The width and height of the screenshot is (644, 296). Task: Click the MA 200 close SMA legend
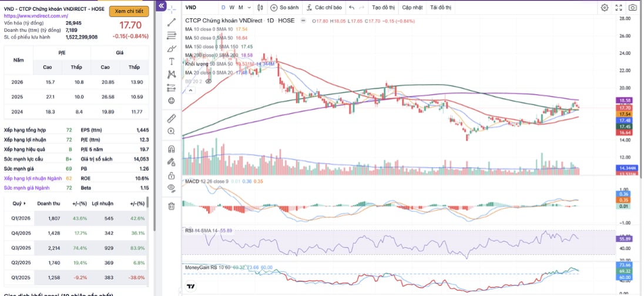(211, 55)
